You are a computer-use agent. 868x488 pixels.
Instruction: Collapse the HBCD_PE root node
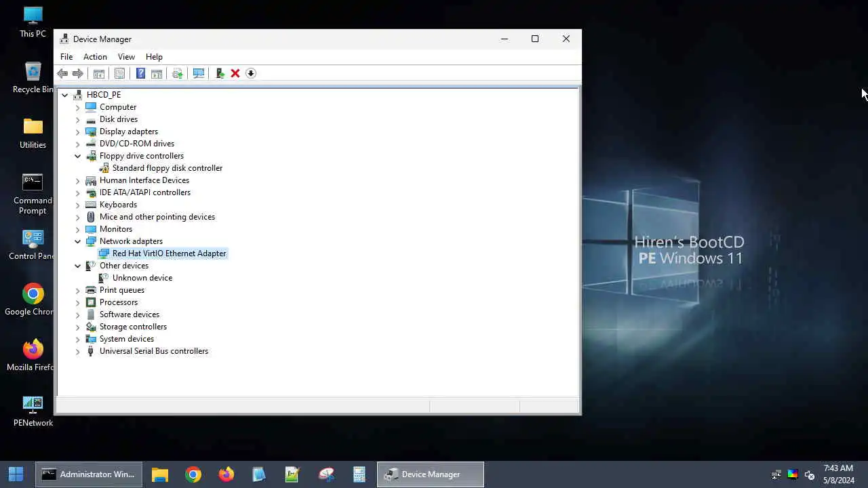(x=65, y=95)
